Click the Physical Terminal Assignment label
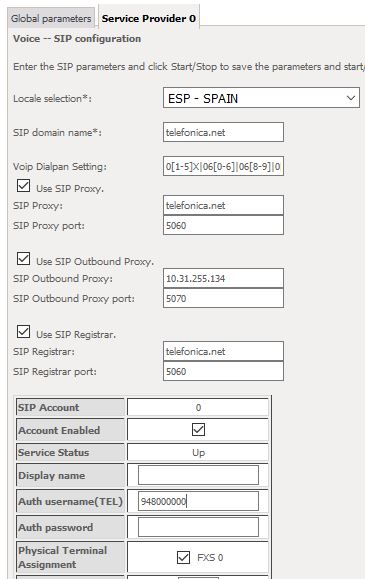 pyautogui.click(x=62, y=557)
